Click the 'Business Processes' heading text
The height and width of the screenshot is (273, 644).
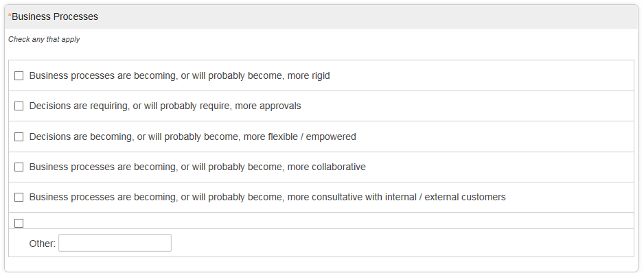(55, 17)
